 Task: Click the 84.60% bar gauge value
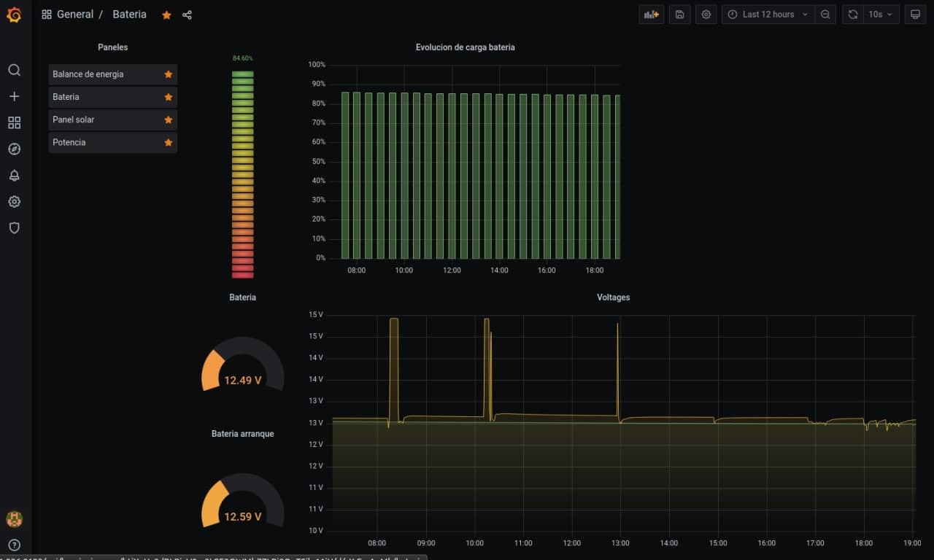243,58
